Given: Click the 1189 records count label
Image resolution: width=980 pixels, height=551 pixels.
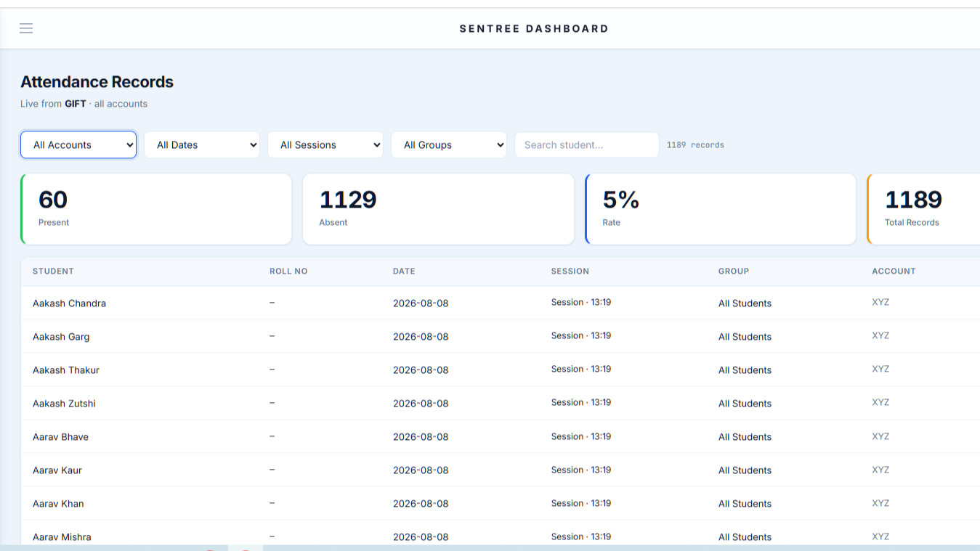Looking at the screenshot, I should pyautogui.click(x=695, y=144).
